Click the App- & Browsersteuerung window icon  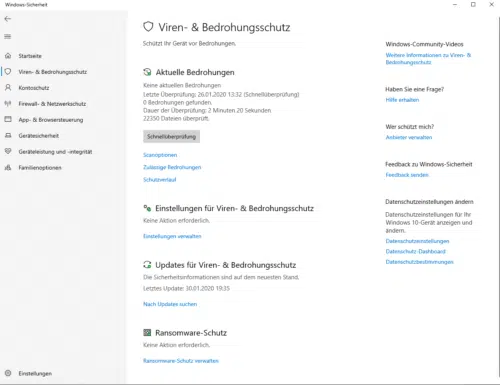[x=8, y=119]
